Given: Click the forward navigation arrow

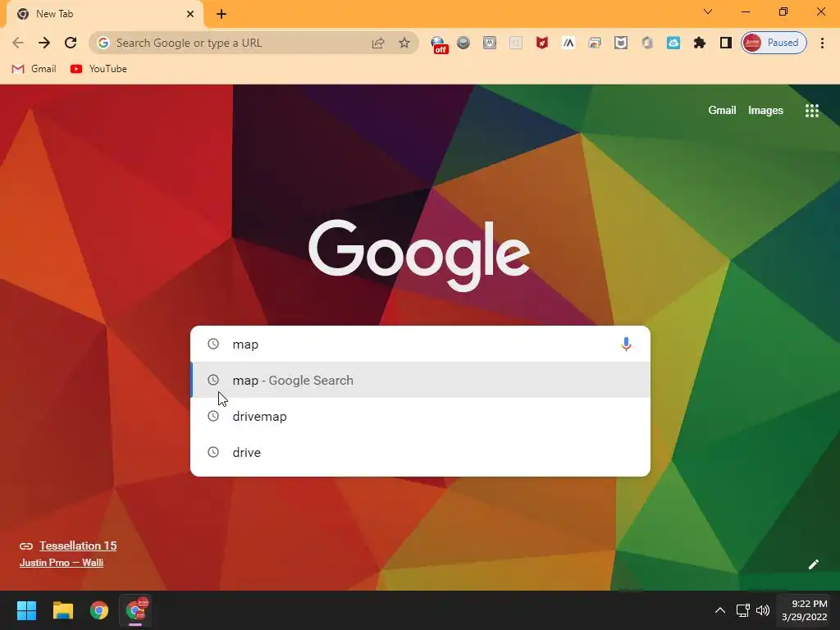Looking at the screenshot, I should tap(44, 43).
